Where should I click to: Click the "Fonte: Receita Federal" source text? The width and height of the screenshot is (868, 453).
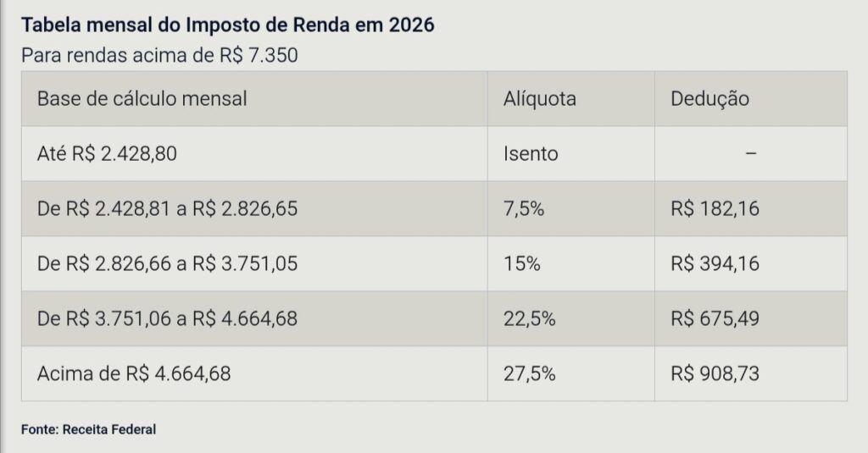pos(89,429)
